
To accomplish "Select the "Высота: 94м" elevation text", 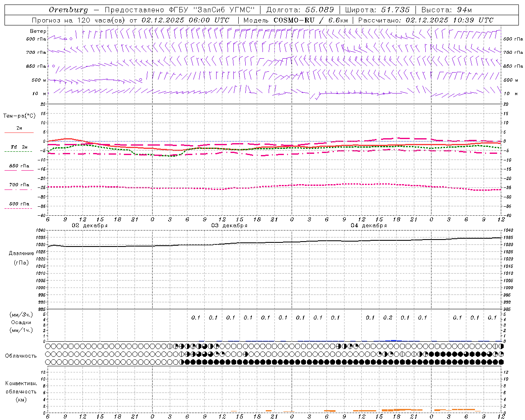I will tap(447, 10).
